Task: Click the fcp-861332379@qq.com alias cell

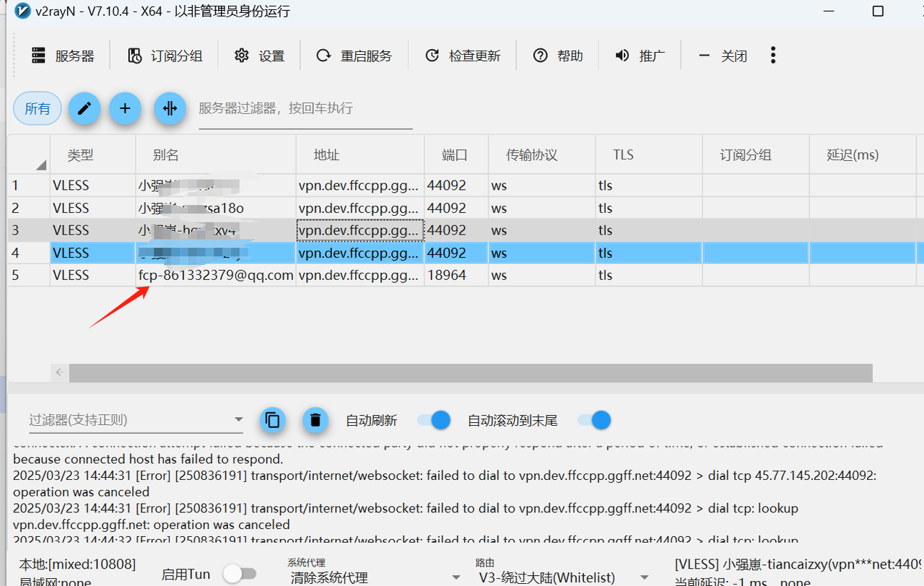Action: point(216,275)
